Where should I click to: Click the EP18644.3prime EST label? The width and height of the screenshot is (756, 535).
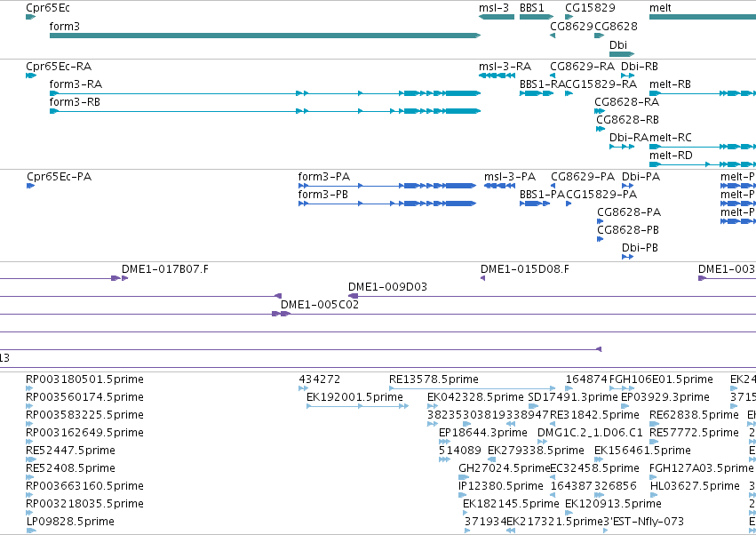pyautogui.click(x=483, y=433)
